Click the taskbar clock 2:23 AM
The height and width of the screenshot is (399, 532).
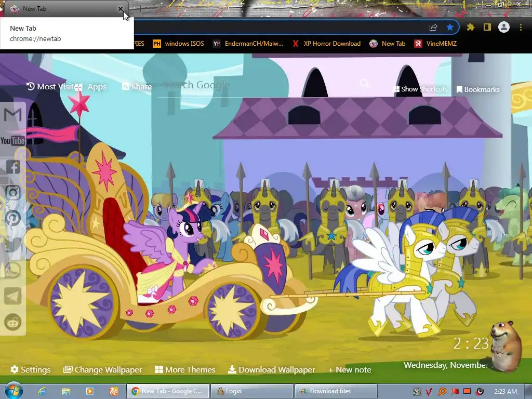click(505, 392)
